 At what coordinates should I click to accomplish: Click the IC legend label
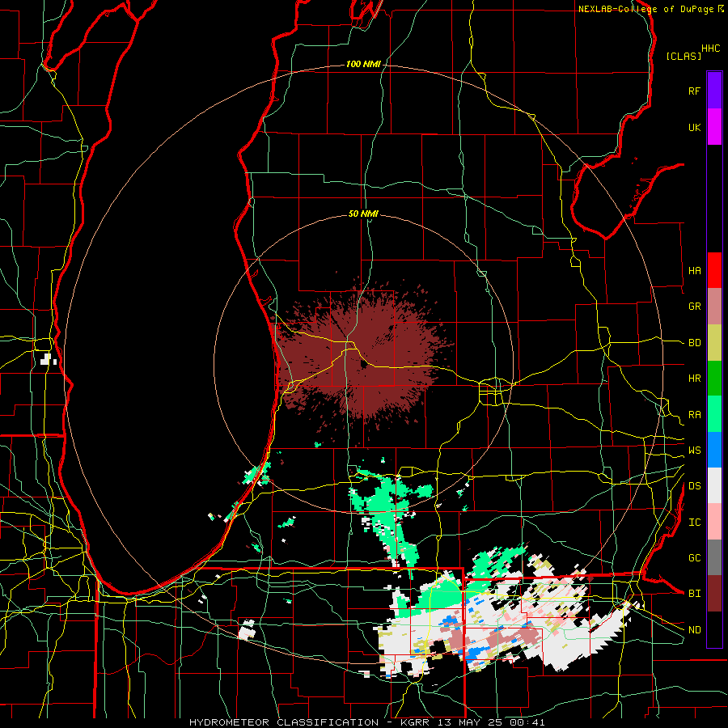click(695, 522)
